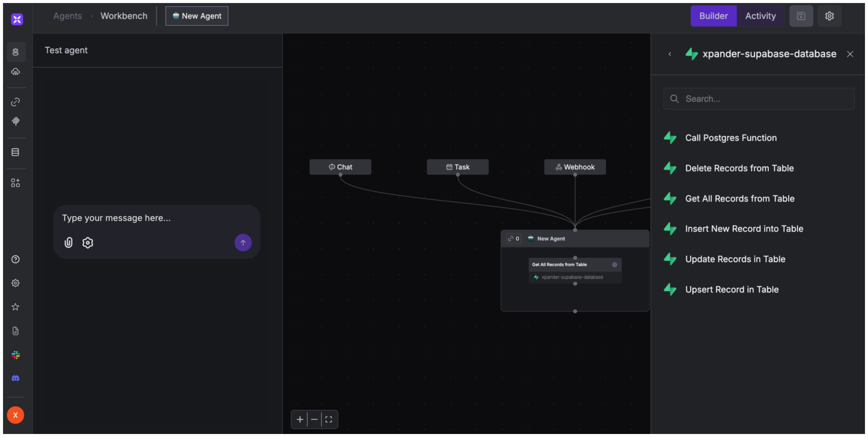The width and height of the screenshot is (868, 437).
Task: Close the xpander-supabase-database panel
Action: [850, 54]
